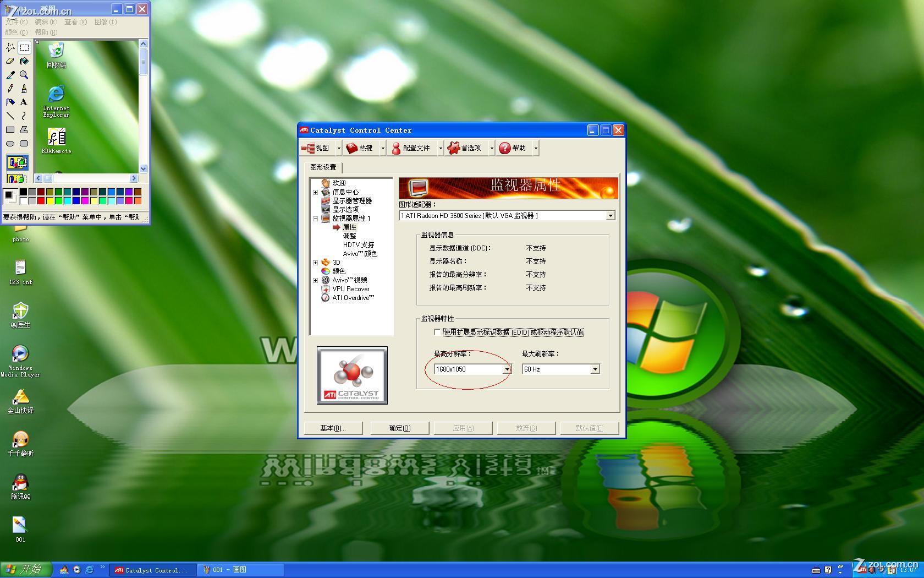
Task: Select HDTV 支持 in the tree
Action: 359,245
